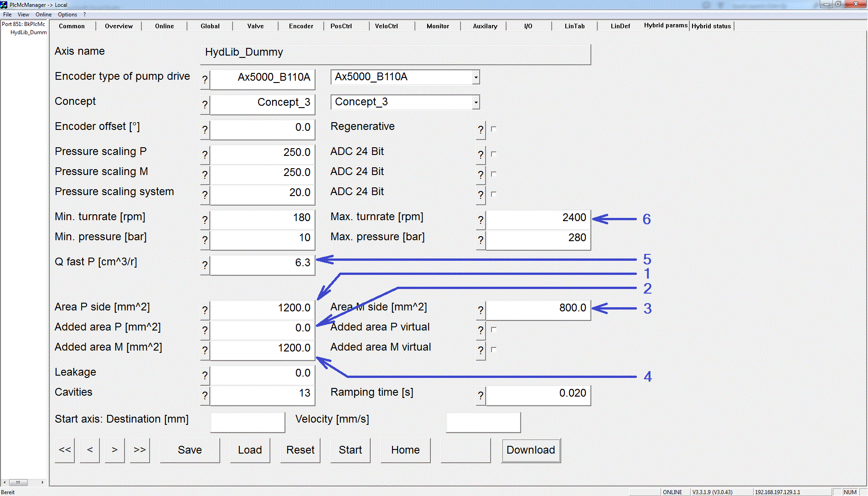The height and width of the screenshot is (496, 868).
Task: Go to the last axis with the >> button
Action: pos(140,450)
